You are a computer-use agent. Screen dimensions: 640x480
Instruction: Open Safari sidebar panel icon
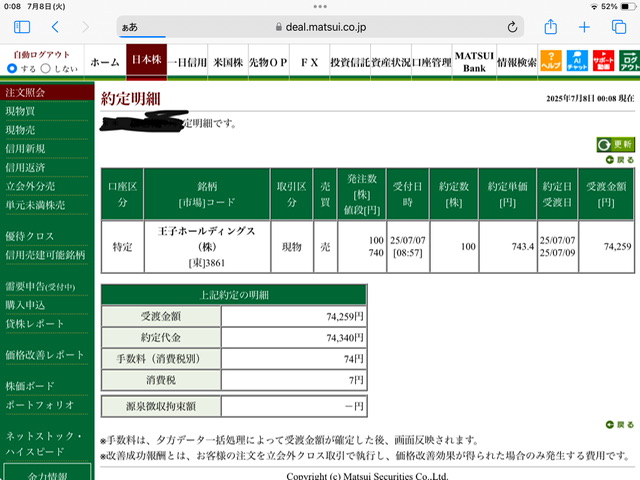pyautogui.click(x=22, y=27)
